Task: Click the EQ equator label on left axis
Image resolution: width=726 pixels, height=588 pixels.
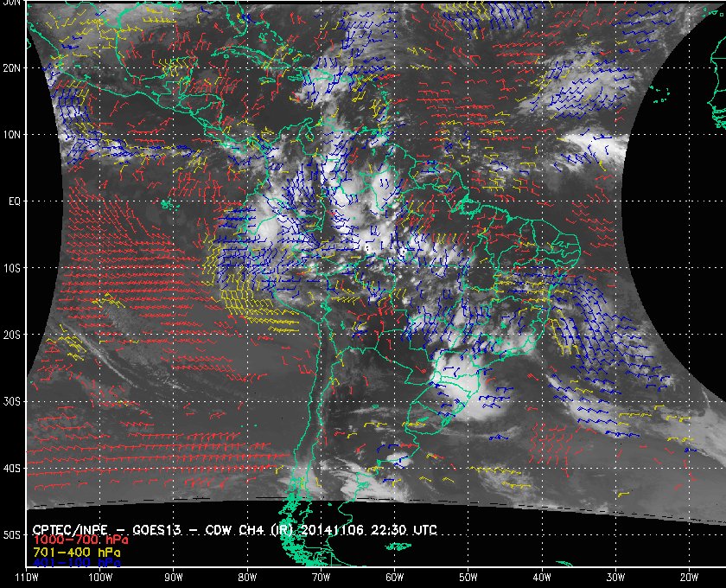Action: (15, 201)
